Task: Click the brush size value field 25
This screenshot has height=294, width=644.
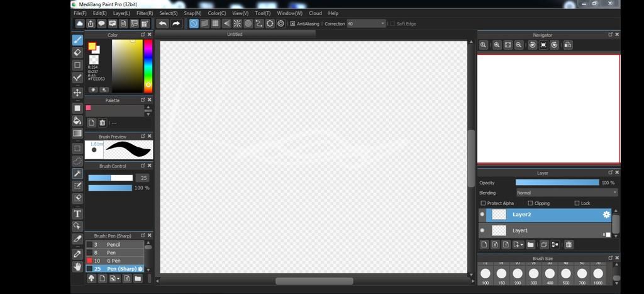Action: click(143, 178)
